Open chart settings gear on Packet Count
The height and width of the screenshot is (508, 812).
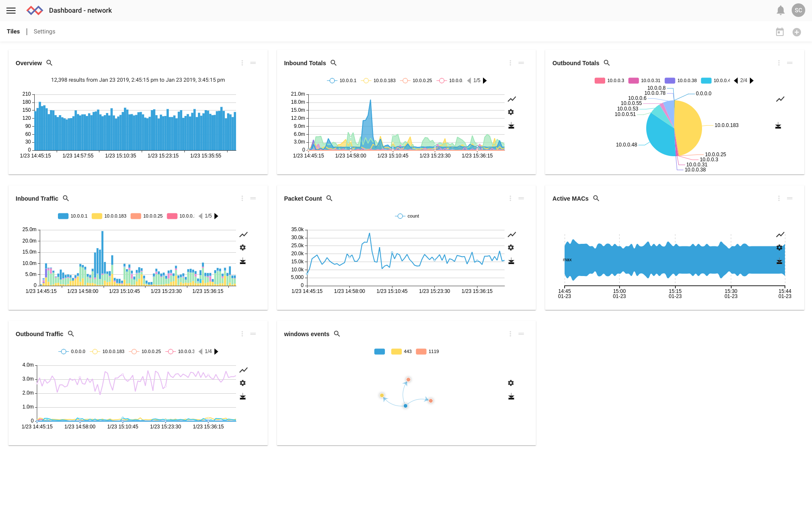click(511, 248)
